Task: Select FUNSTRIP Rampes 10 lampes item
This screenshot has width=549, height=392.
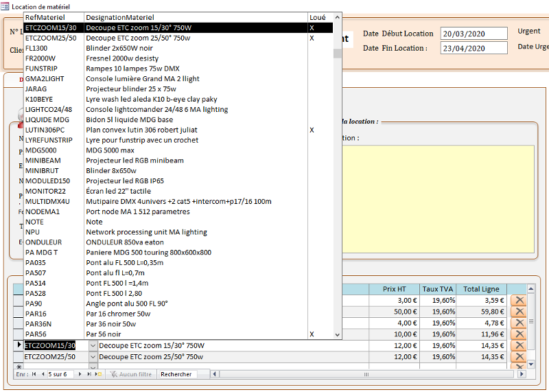Action: [178, 69]
